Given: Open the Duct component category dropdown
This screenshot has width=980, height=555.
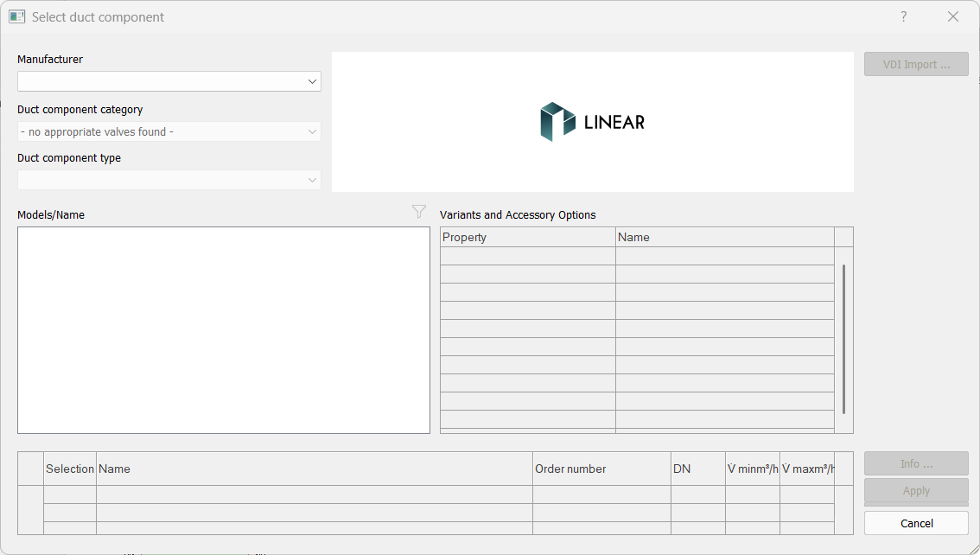Looking at the screenshot, I should coord(169,132).
